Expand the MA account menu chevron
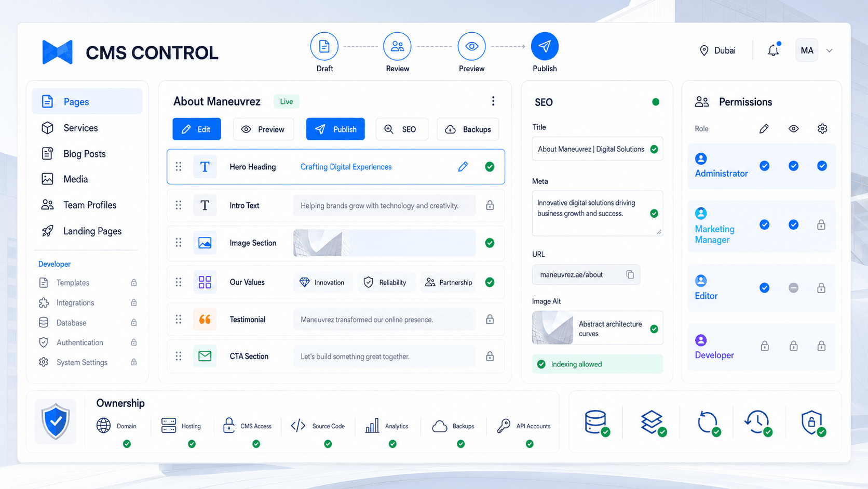Image resolution: width=868 pixels, height=489 pixels. [x=830, y=50]
